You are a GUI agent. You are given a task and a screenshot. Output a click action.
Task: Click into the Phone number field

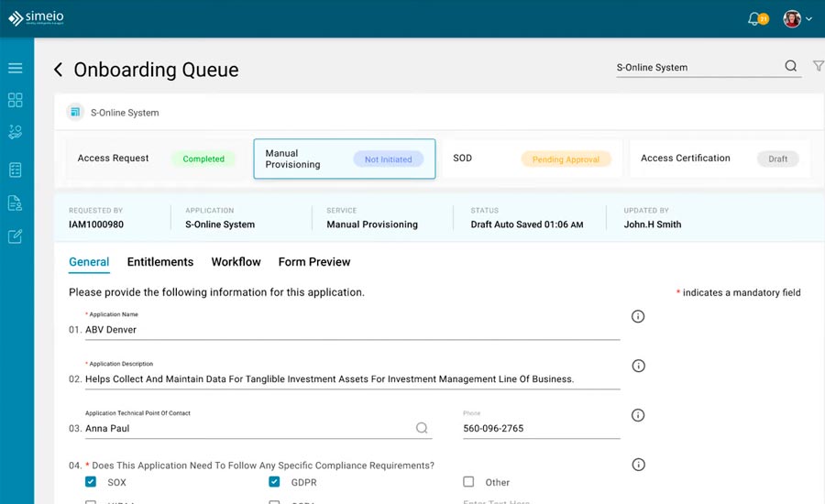541,428
